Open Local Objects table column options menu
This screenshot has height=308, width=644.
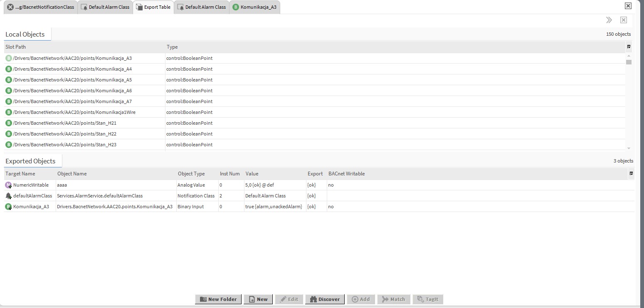(x=629, y=47)
